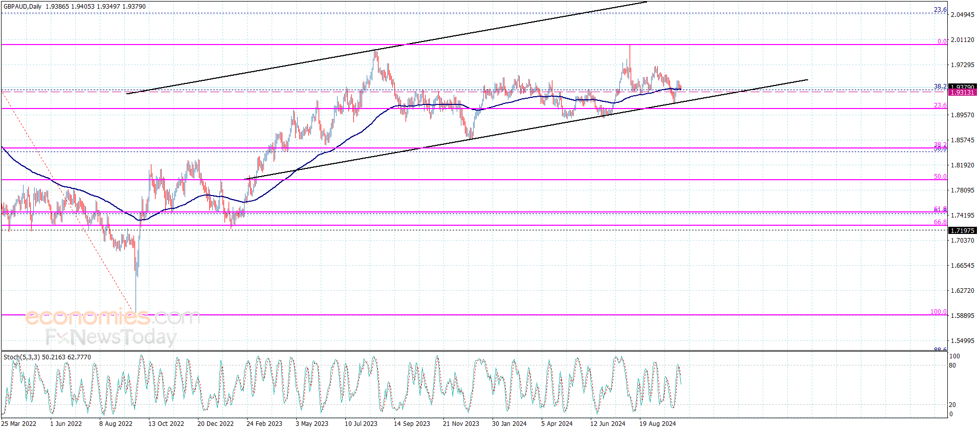Select the 1.81920 price axis label

[x=962, y=165]
